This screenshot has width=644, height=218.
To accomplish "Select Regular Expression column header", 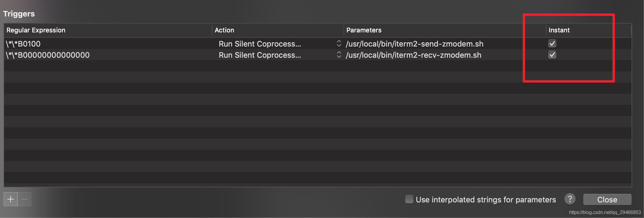I will click(x=108, y=30).
